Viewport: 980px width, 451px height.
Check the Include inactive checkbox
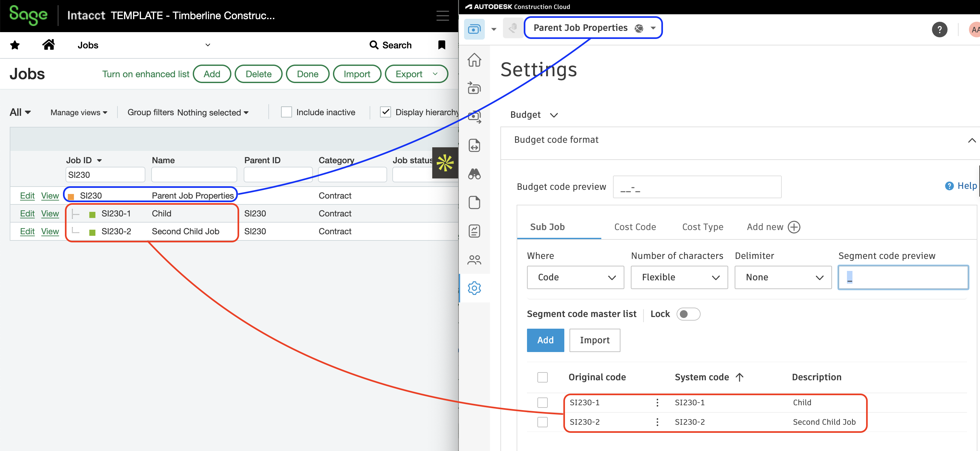[x=286, y=112]
